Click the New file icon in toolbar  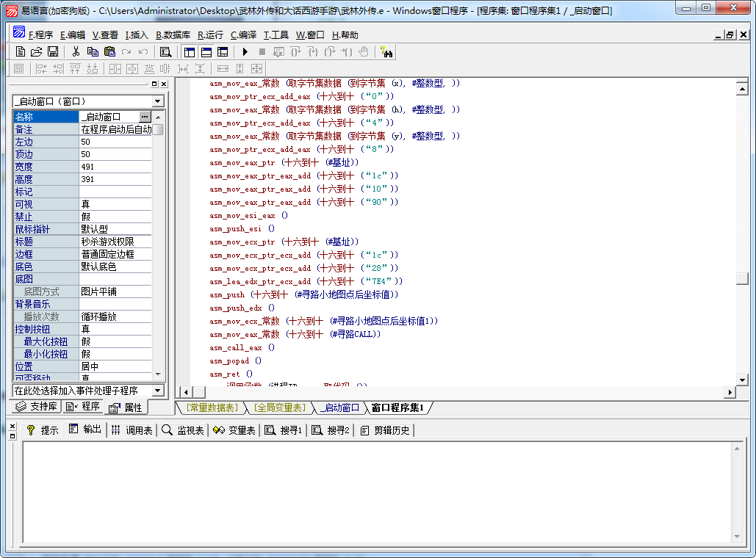[21, 51]
